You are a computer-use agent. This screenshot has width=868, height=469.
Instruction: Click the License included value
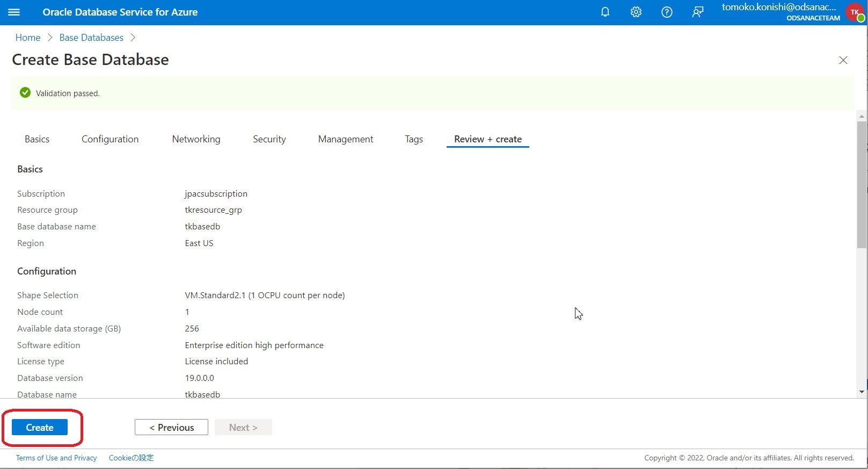[216, 361]
